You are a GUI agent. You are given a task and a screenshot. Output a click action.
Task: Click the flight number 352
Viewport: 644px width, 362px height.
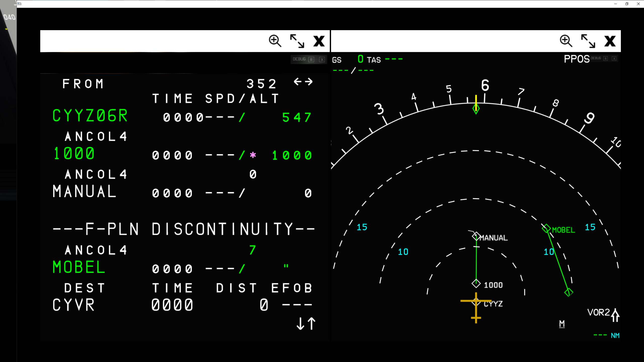[261, 84]
